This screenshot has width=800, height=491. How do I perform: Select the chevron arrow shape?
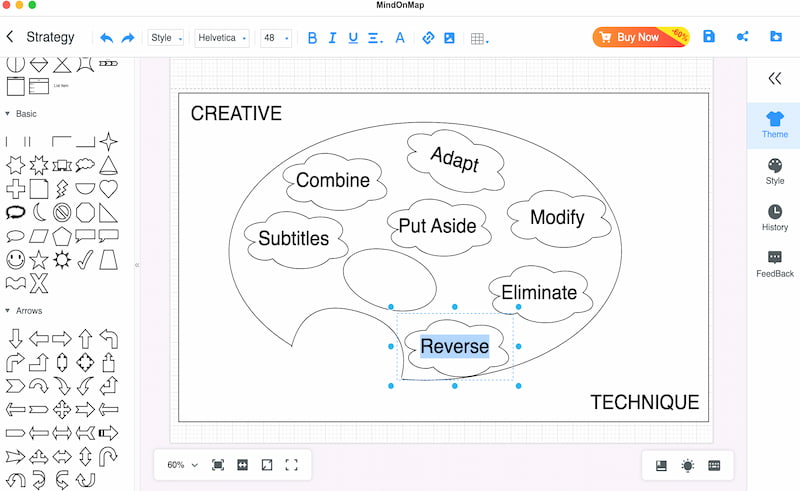tap(15, 385)
